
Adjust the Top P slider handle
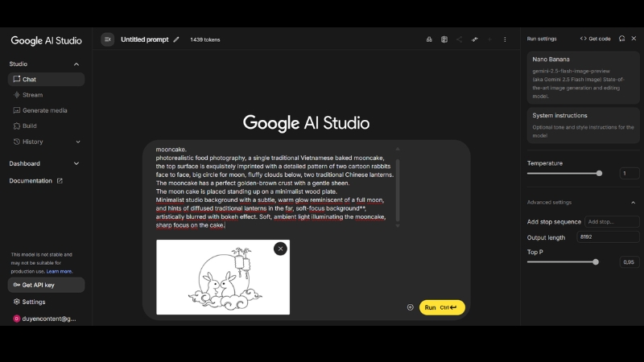(596, 262)
